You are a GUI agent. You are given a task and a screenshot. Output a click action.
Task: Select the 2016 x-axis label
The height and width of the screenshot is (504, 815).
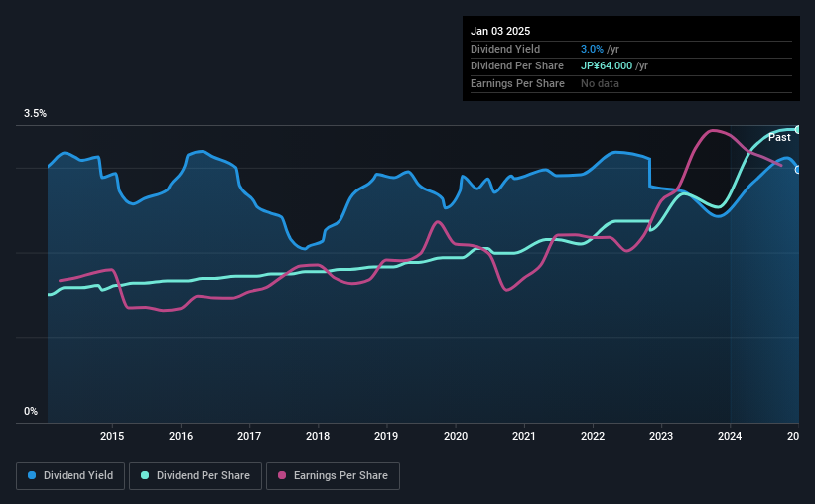(181, 436)
